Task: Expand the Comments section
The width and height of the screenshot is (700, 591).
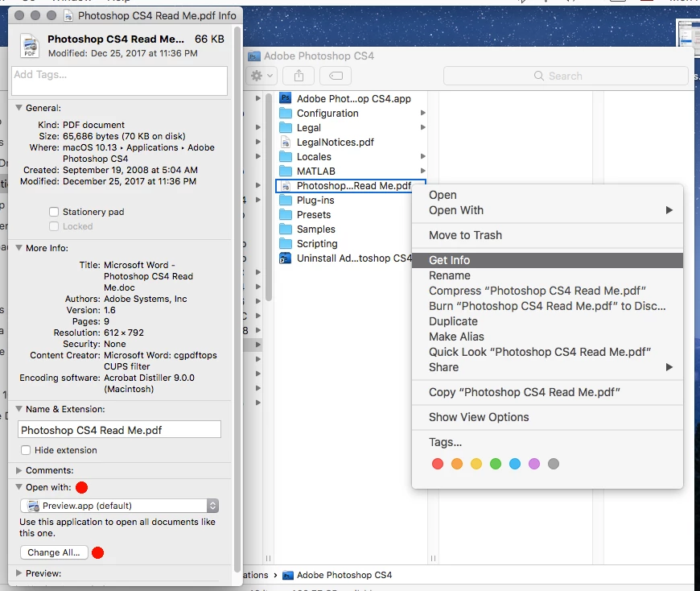Action: pos(19,470)
